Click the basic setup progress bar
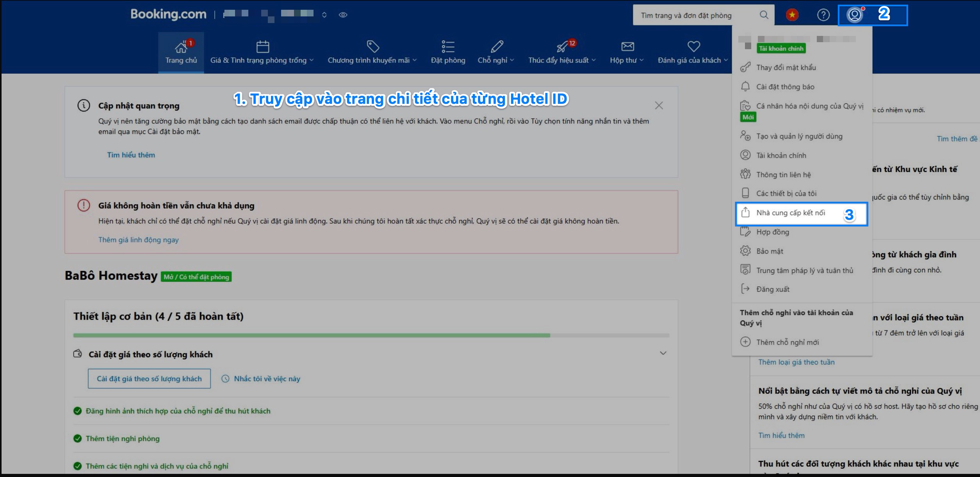This screenshot has height=477, width=980. tap(371, 335)
